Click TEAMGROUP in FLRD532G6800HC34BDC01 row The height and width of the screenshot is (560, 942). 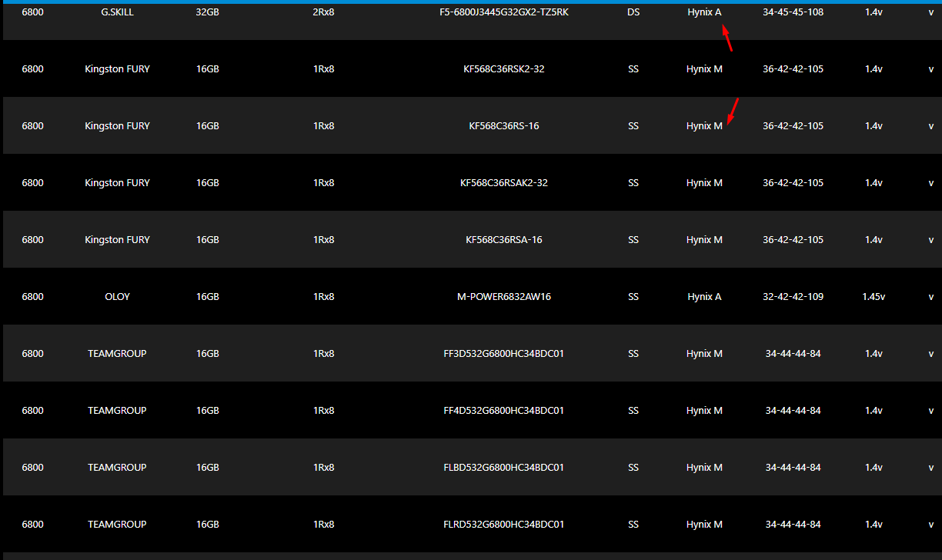click(x=117, y=525)
